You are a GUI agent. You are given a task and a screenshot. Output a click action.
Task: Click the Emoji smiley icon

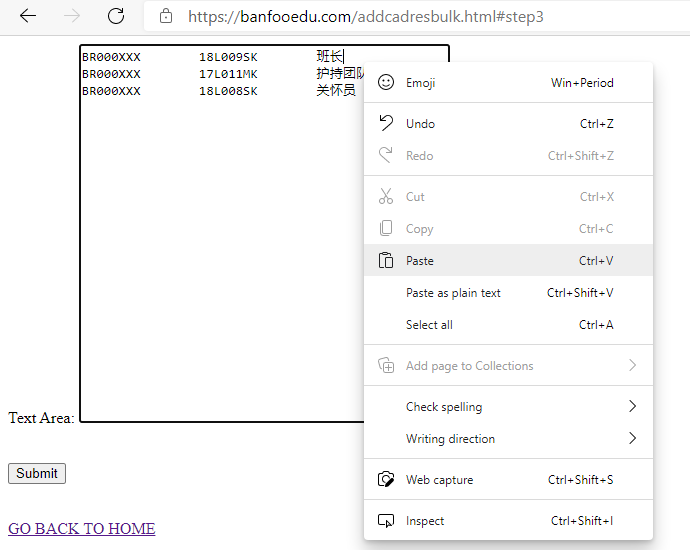[x=386, y=83]
